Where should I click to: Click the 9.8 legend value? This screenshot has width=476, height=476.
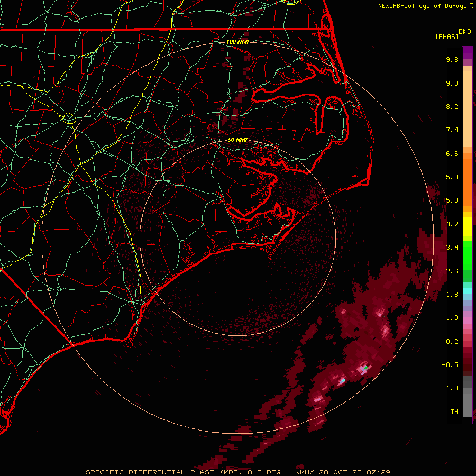point(452,59)
